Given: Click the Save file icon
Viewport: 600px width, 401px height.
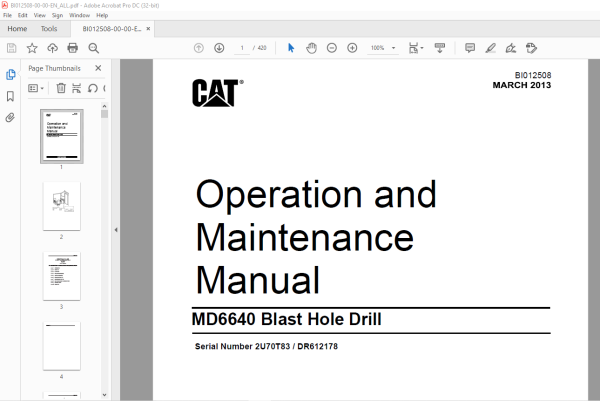Looking at the screenshot, I should pyautogui.click(x=11, y=48).
